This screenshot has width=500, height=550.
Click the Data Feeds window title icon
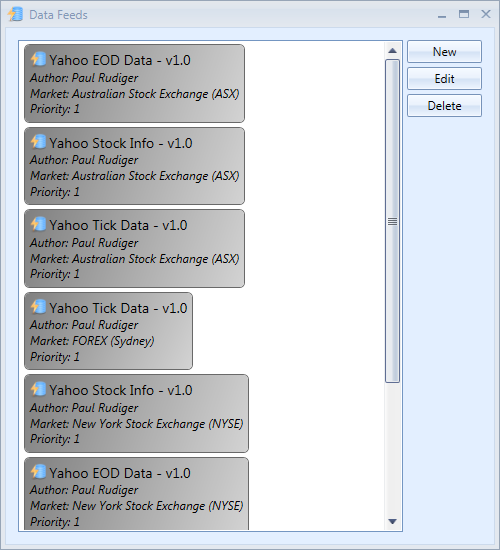15,14
